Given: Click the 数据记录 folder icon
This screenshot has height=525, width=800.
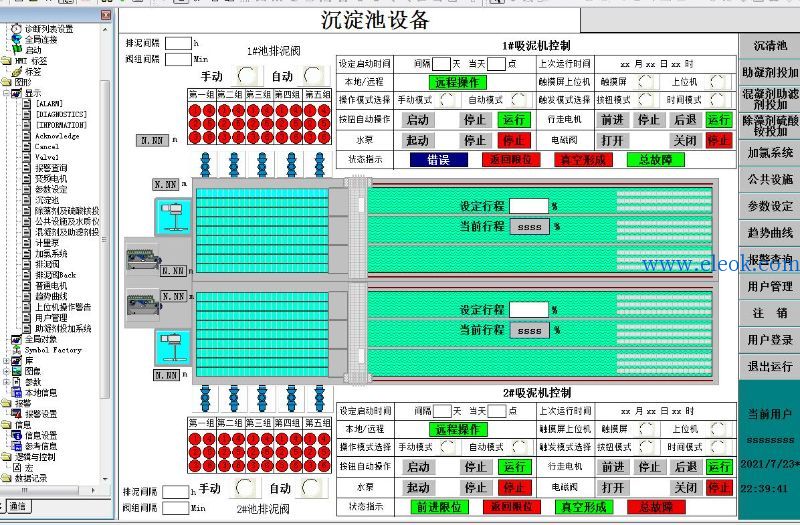Looking at the screenshot, I should [6, 478].
